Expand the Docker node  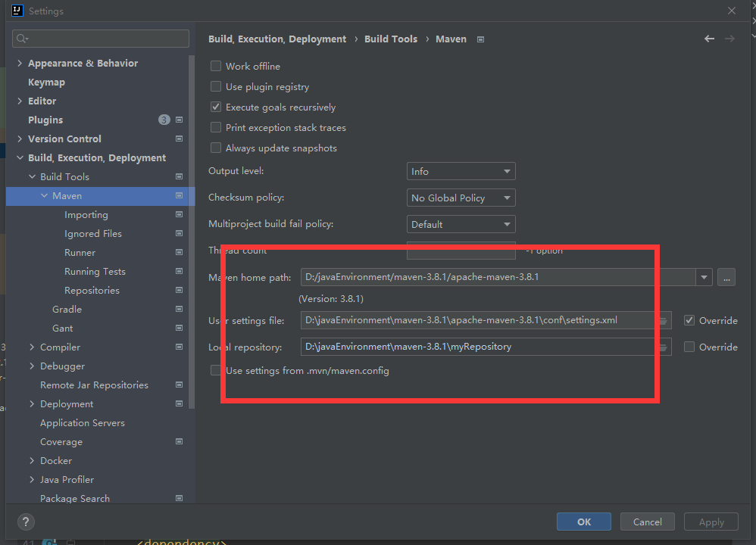(x=32, y=461)
